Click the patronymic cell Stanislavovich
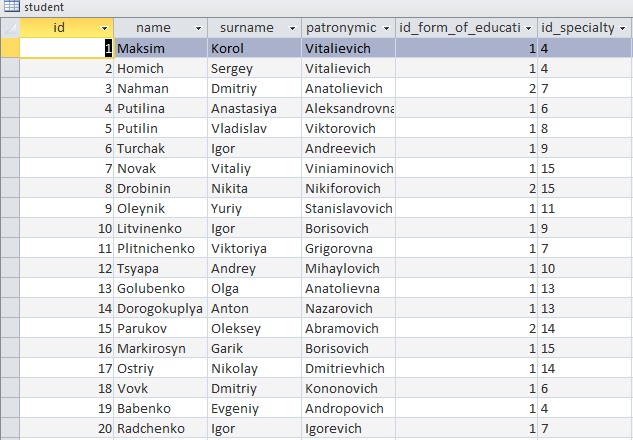633x440 pixels. point(348,208)
